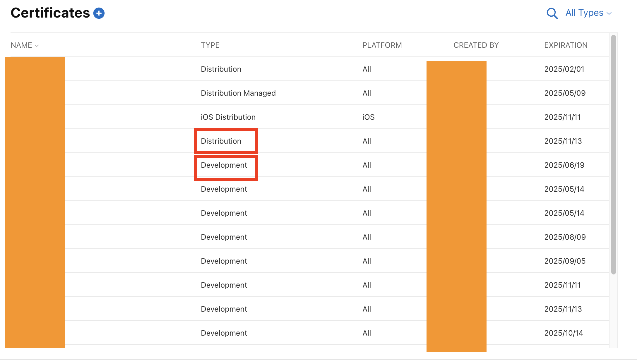Viewport: 637px width, 364px height.
Task: Open the All Types filter dropdown
Action: (584, 13)
